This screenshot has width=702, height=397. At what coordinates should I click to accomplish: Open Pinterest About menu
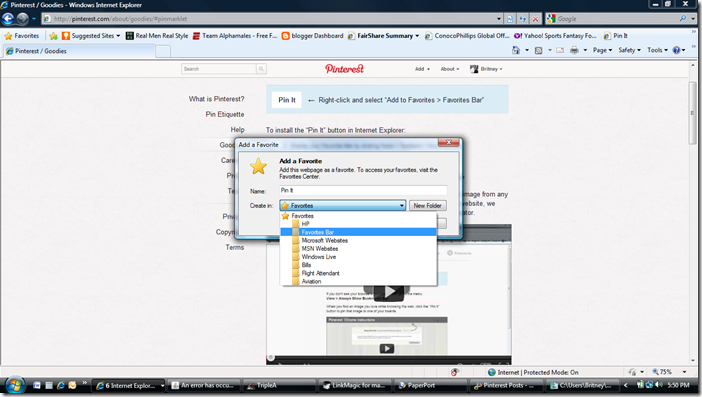449,69
